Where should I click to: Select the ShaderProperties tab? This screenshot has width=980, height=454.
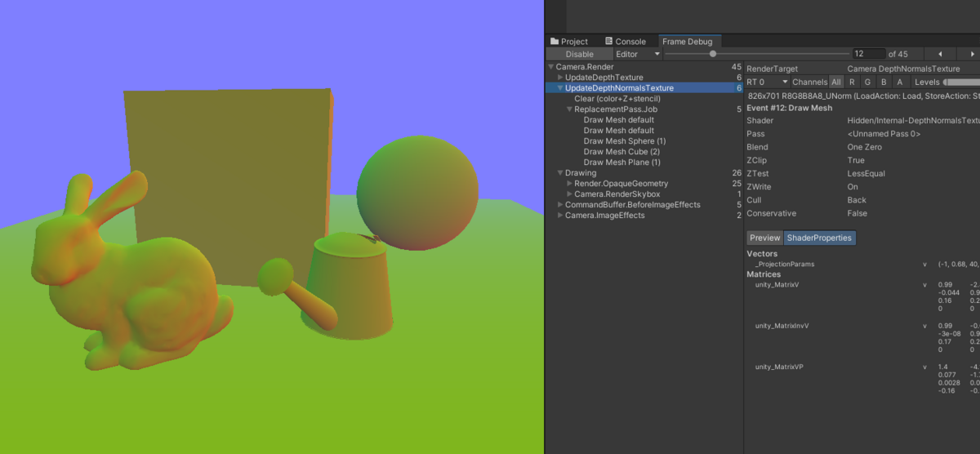(x=820, y=238)
